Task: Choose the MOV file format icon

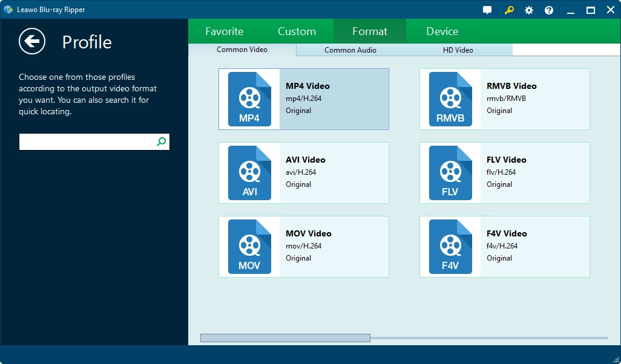Action: tap(249, 247)
